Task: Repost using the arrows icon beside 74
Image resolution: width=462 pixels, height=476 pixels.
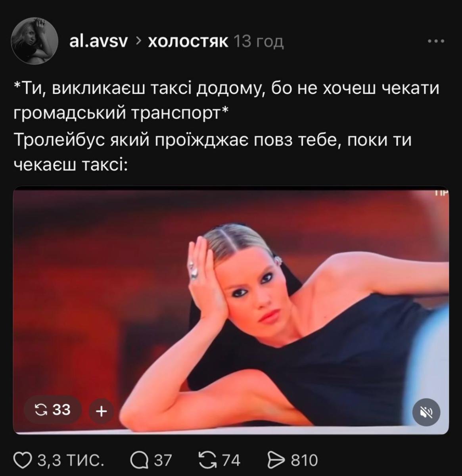Action: click(x=207, y=460)
